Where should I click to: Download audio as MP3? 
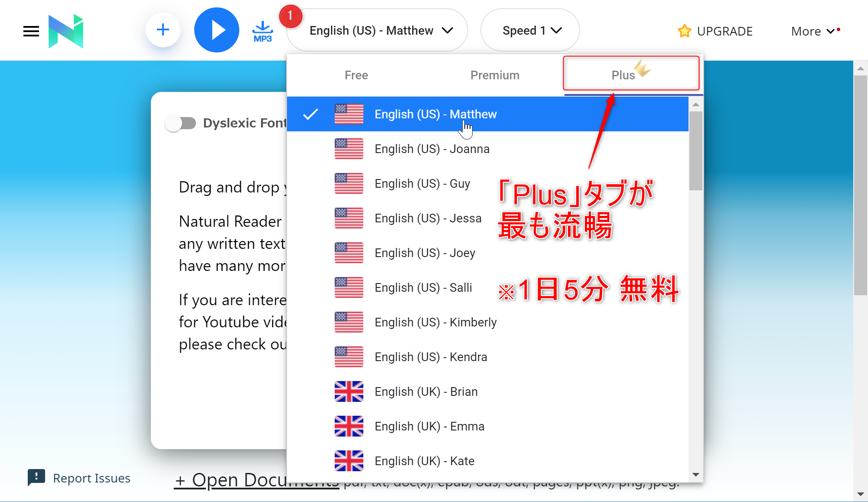(262, 31)
